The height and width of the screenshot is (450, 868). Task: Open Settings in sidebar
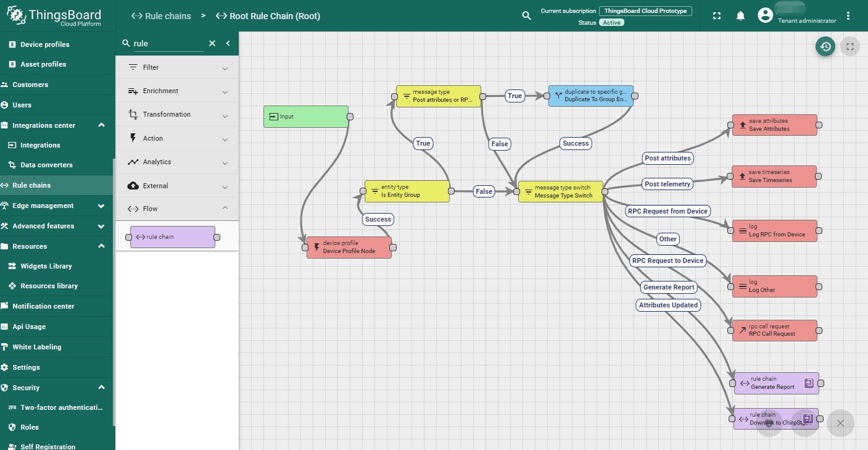coord(57,367)
